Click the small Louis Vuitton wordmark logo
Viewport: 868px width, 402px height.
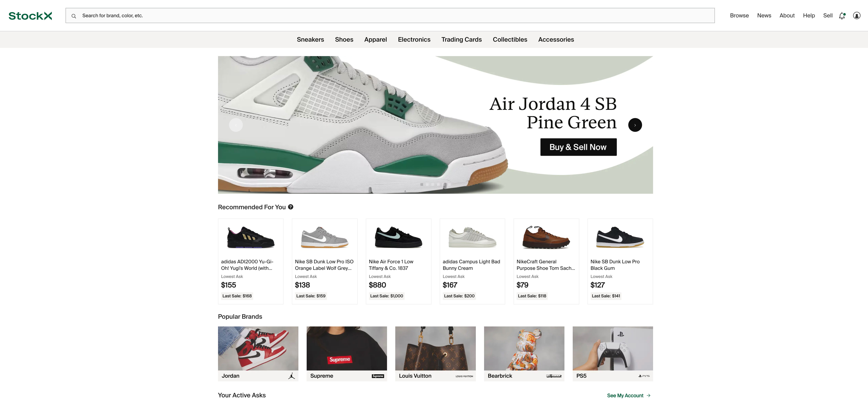point(464,376)
